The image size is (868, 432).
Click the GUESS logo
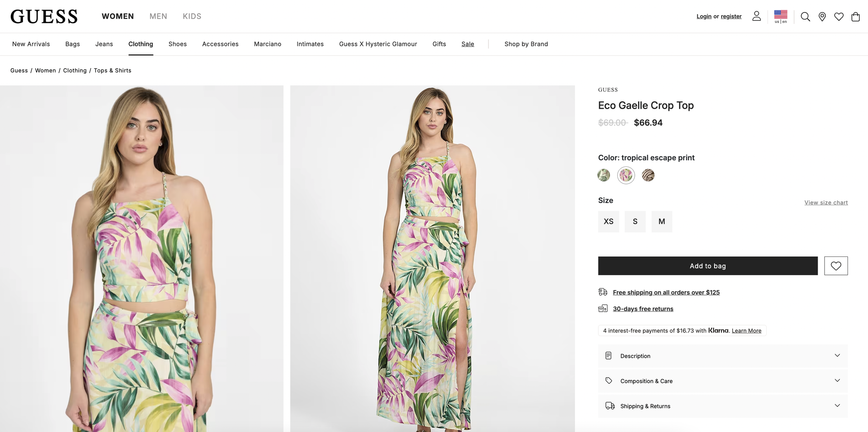[44, 16]
